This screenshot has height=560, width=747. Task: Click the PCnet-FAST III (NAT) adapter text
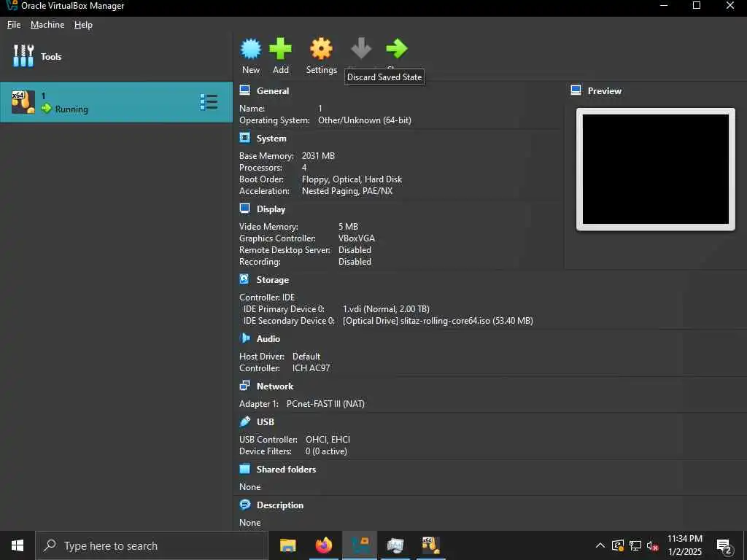click(325, 404)
